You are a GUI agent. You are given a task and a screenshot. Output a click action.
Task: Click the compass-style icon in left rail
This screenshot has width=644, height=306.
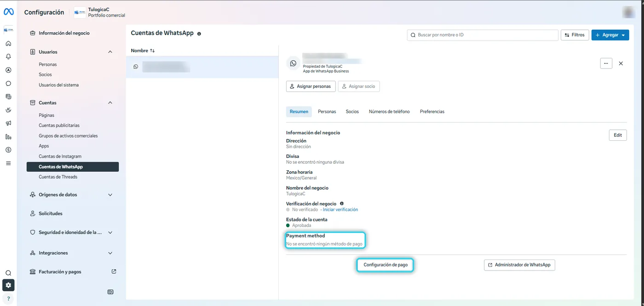tap(8, 70)
